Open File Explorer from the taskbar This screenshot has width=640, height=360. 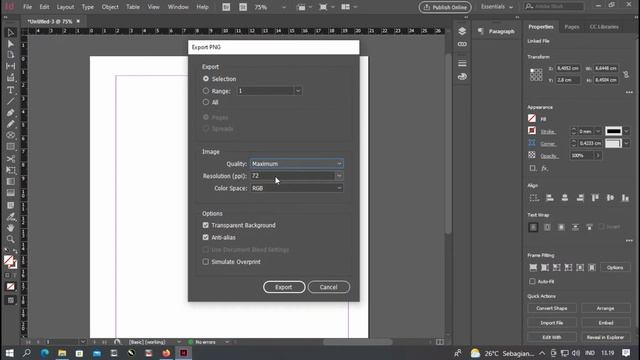coord(62,353)
